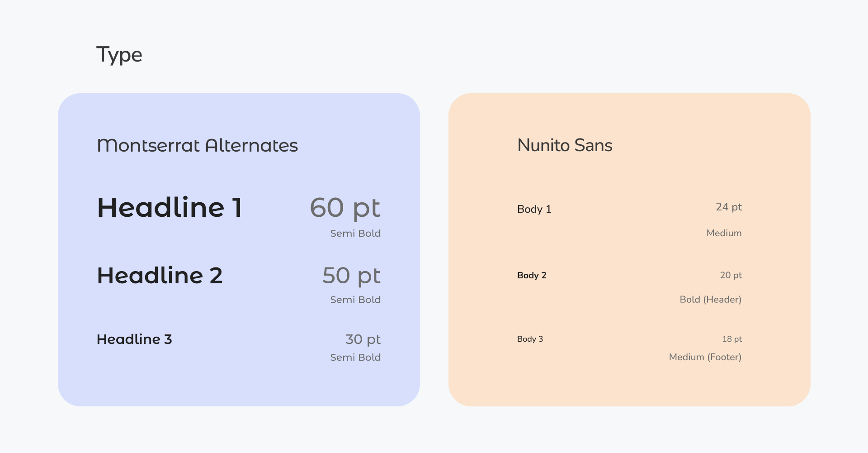Select the "30 pt" size label

363,339
